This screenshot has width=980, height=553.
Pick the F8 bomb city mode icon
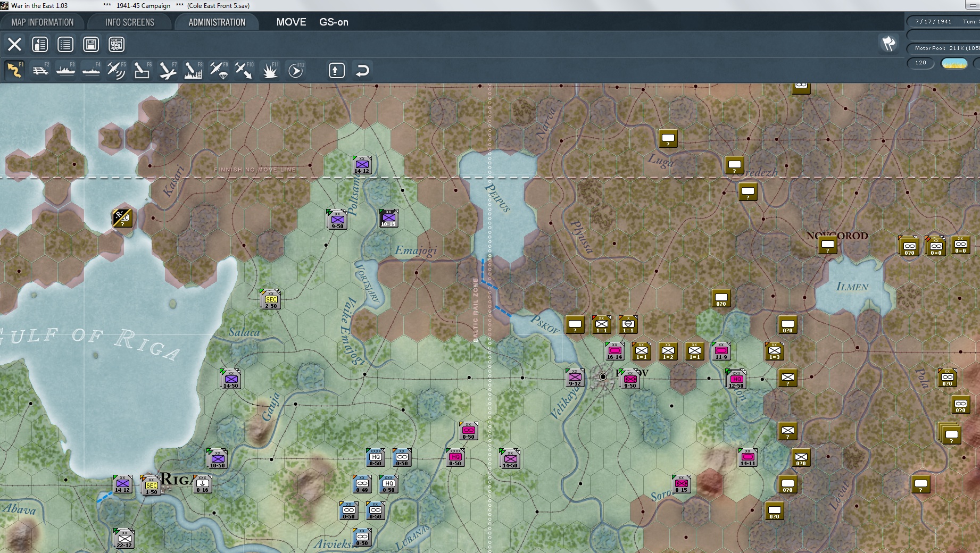tap(193, 70)
